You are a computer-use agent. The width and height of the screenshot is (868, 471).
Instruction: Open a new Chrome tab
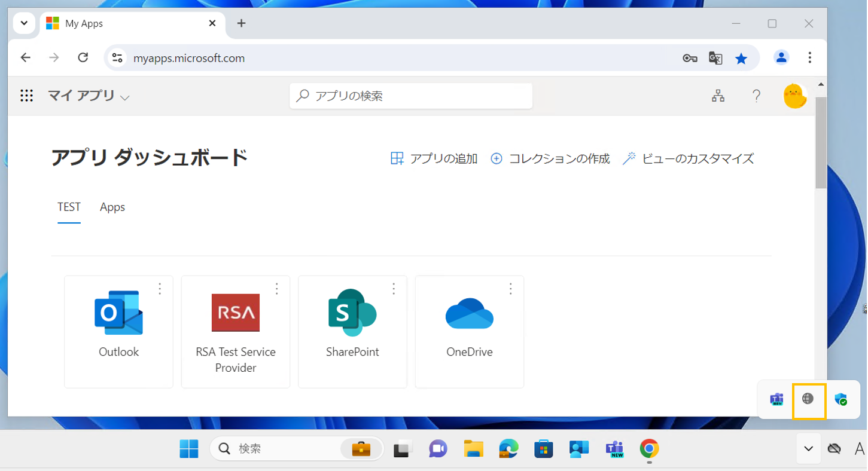tap(241, 23)
